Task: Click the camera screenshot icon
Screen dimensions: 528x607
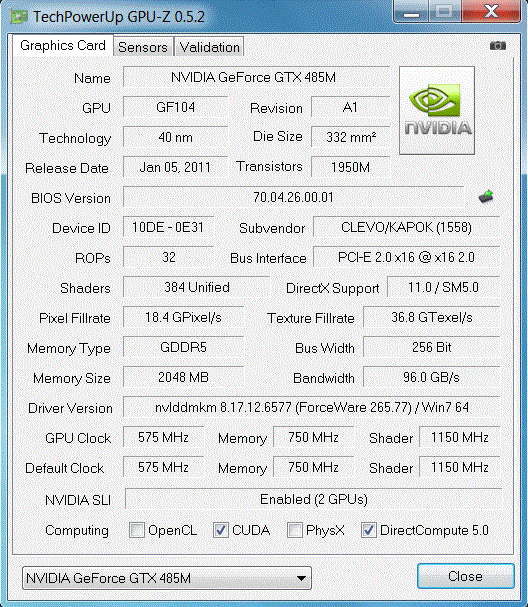Action: click(498, 46)
